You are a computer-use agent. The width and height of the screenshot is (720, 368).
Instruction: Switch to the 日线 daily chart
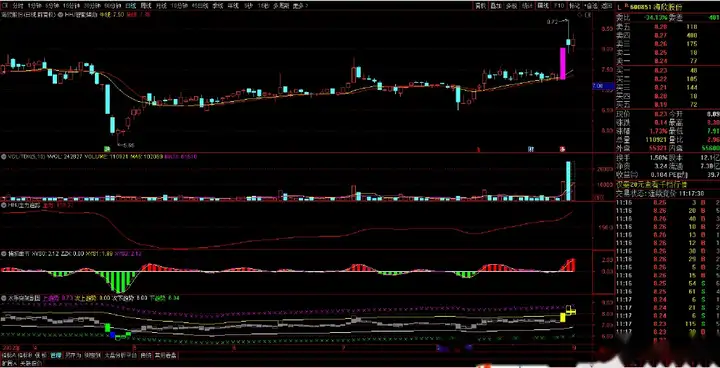[131, 6]
